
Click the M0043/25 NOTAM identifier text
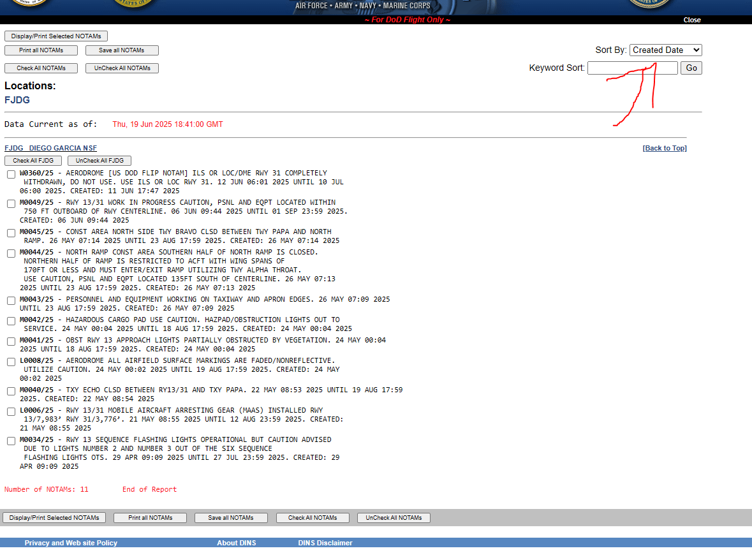[x=36, y=299]
